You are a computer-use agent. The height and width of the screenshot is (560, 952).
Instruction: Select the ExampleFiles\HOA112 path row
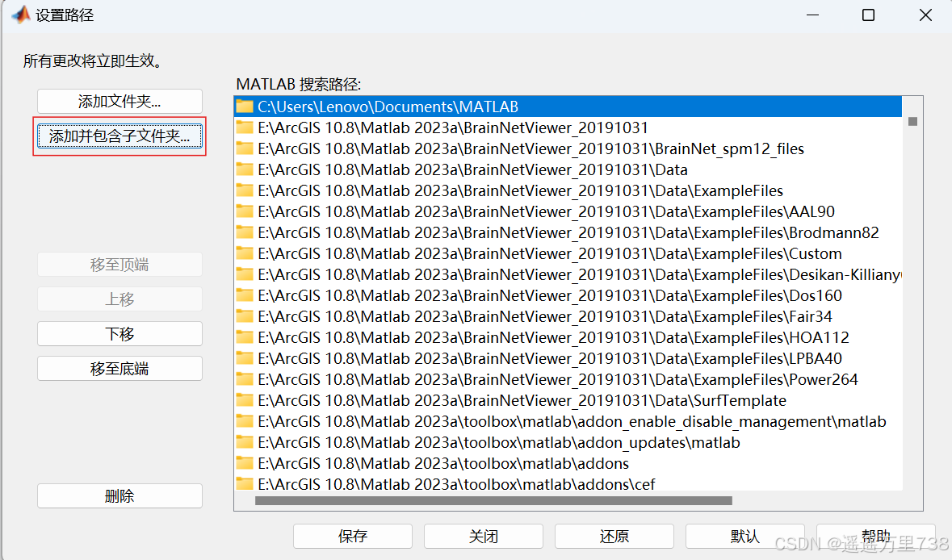(x=568, y=337)
